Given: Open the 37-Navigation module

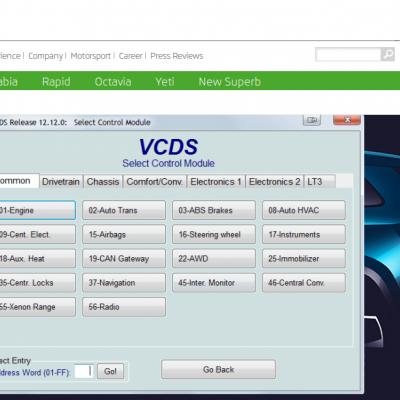Looking at the screenshot, I should 124,283.
